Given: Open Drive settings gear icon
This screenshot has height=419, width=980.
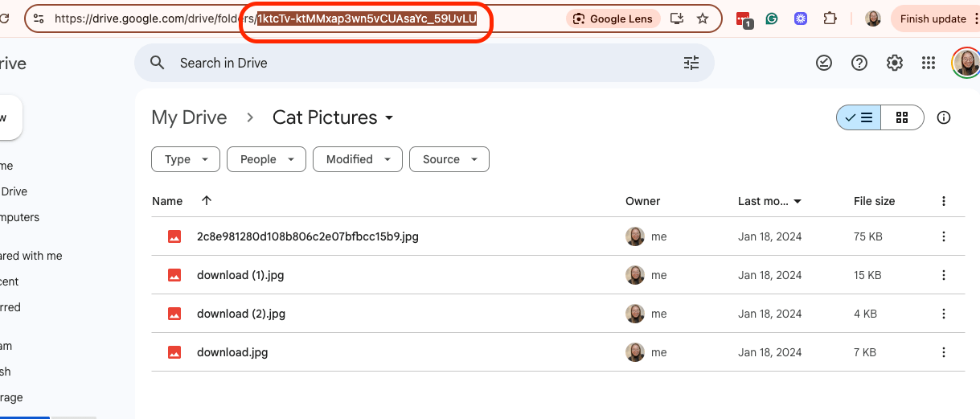Looking at the screenshot, I should [x=895, y=63].
